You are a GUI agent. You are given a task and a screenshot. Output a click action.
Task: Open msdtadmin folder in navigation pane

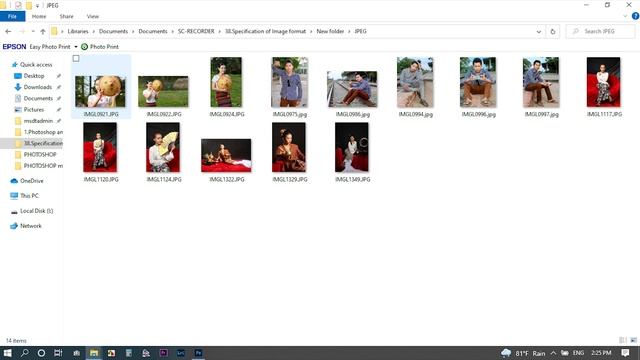38,121
